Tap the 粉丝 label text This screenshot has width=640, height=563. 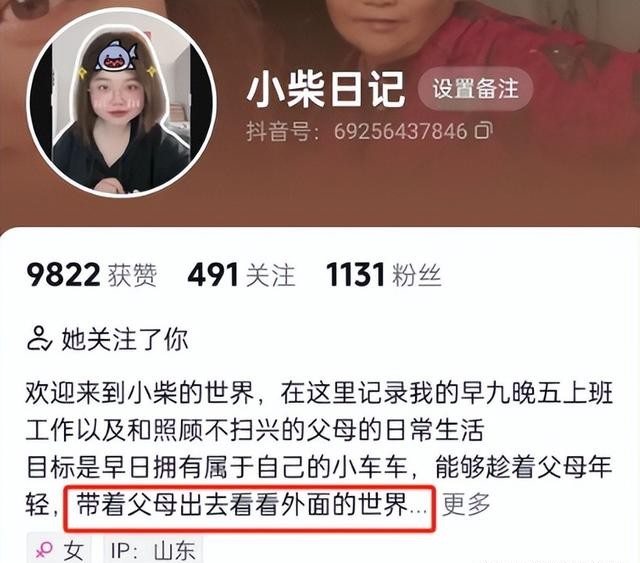coord(417,275)
